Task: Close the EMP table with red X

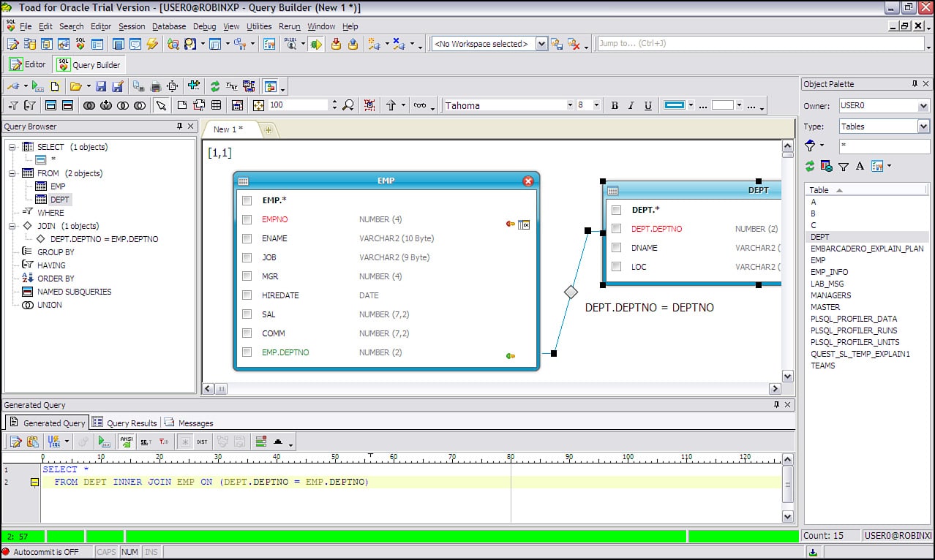Action: (x=528, y=181)
